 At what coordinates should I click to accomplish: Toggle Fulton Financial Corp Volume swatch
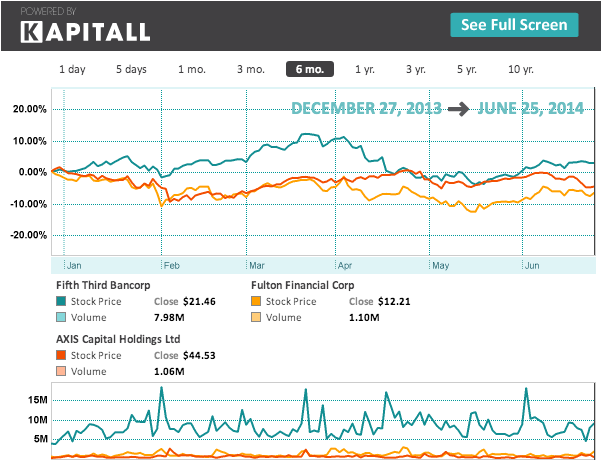[256, 317]
